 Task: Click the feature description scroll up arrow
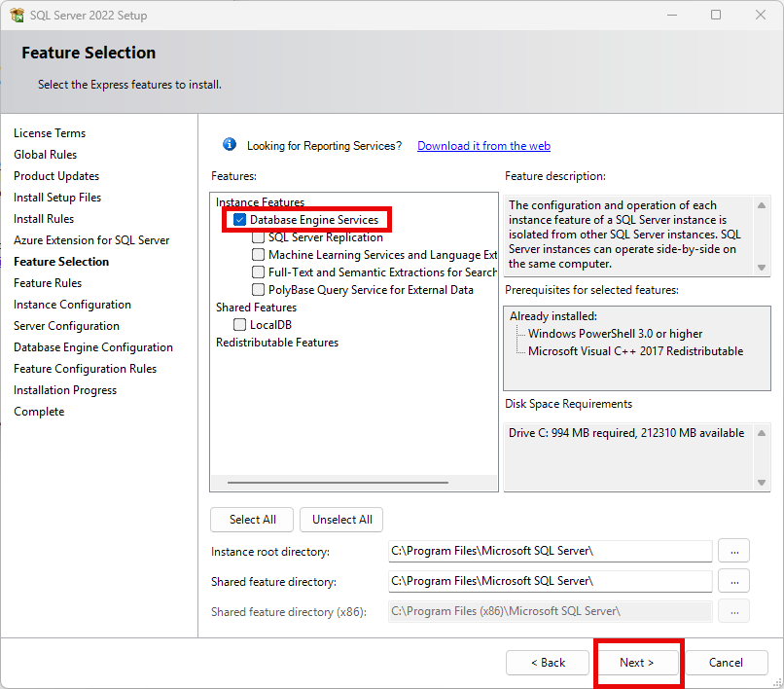pyautogui.click(x=761, y=205)
